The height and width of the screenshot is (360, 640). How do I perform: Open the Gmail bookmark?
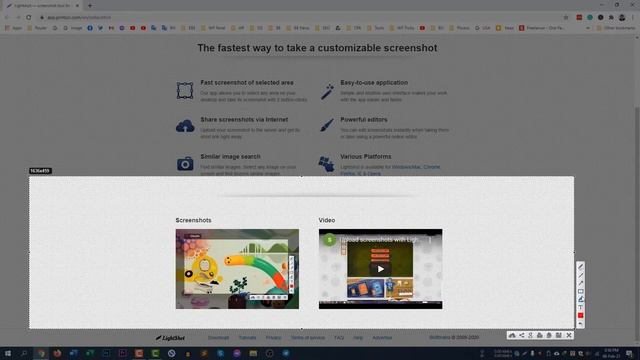pyautogui.click(x=111, y=28)
